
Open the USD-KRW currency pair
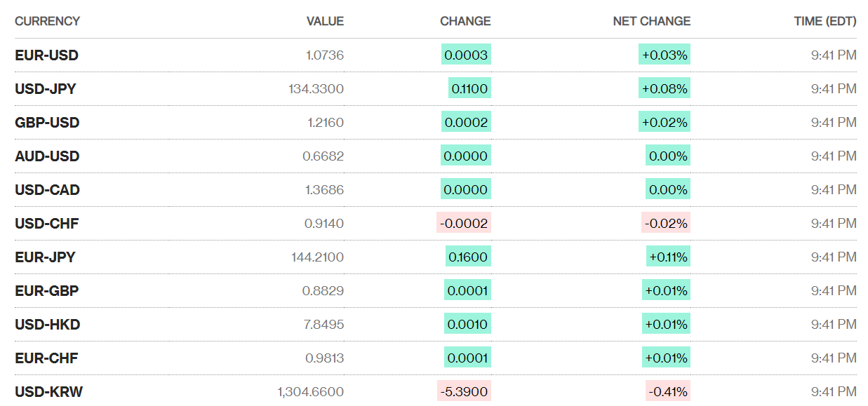tap(48, 392)
